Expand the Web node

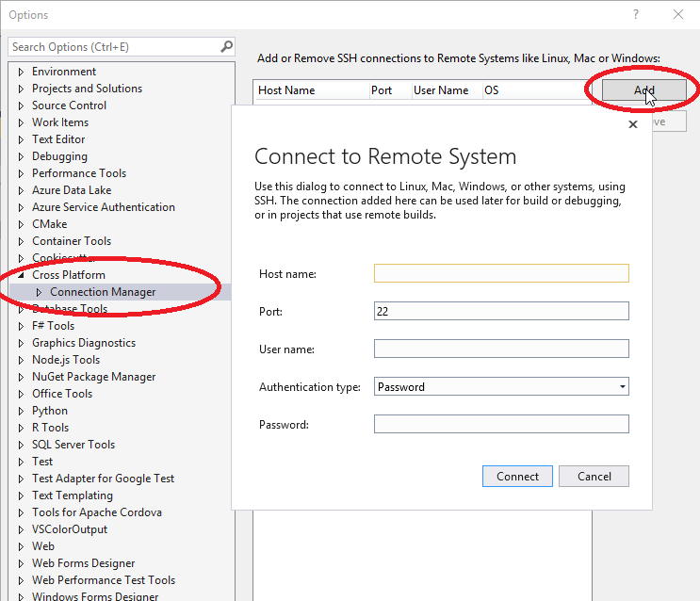[x=21, y=547]
